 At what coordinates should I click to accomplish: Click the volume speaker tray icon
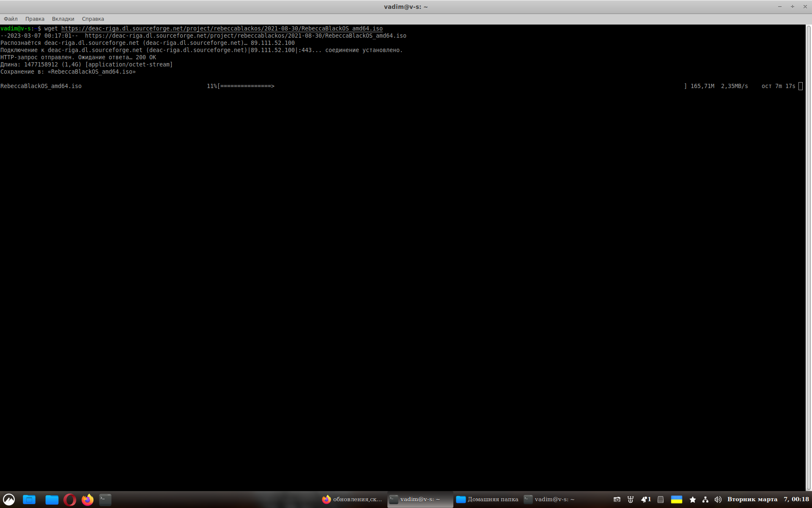718,500
